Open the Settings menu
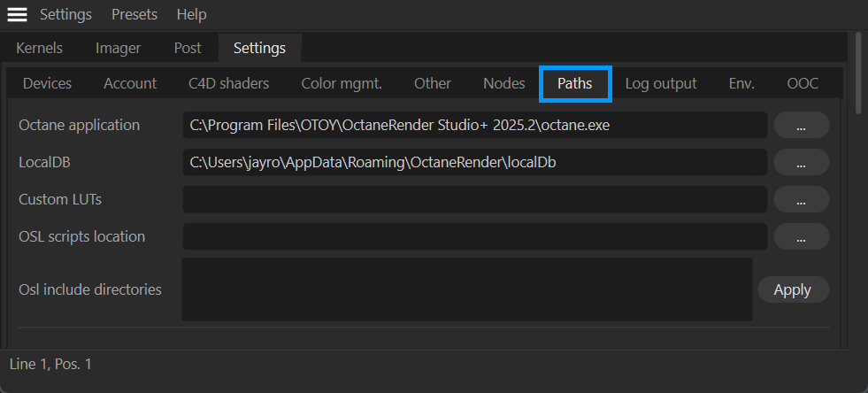The width and height of the screenshot is (868, 393). click(x=65, y=14)
